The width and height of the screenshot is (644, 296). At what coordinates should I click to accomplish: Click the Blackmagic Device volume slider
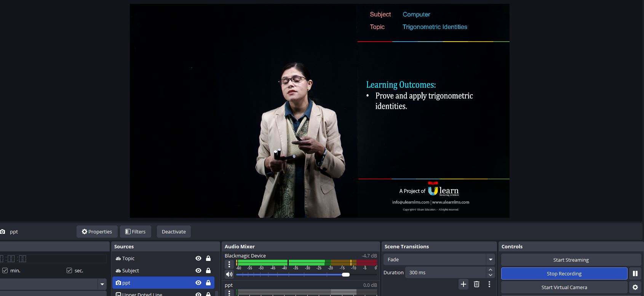coord(306,275)
